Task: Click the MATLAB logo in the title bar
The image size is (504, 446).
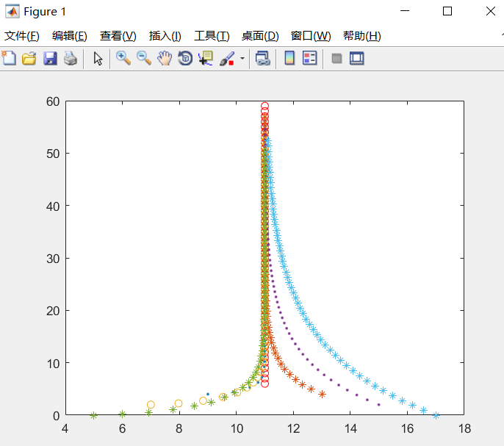Action: [12, 12]
